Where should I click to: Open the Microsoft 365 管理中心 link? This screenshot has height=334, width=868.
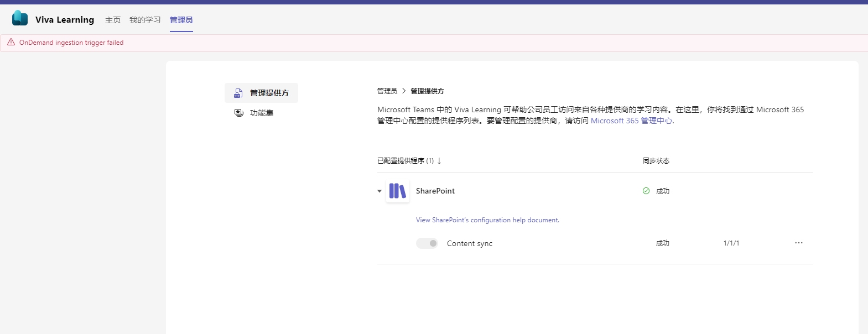(x=632, y=121)
